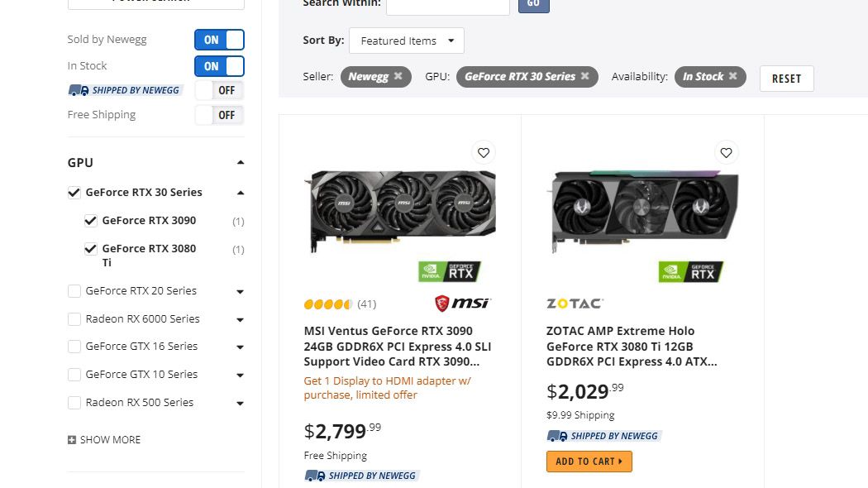Click the plus icon next to SHOW MORE
This screenshot has height=488, width=868.
[70, 439]
